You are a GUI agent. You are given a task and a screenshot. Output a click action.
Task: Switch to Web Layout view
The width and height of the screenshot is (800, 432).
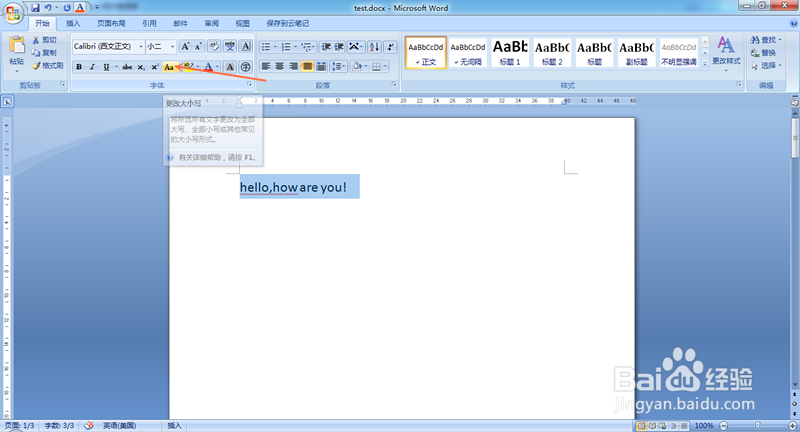click(662, 425)
